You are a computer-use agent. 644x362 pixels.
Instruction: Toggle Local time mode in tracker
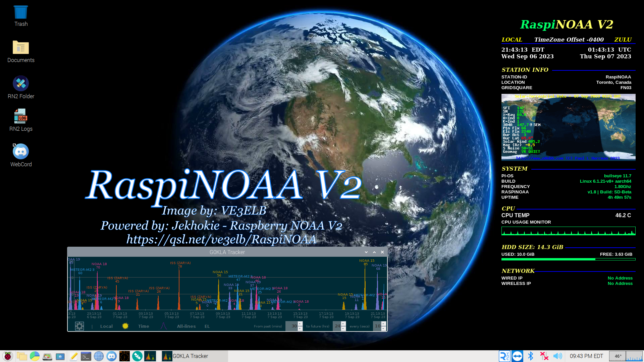pyautogui.click(x=106, y=326)
